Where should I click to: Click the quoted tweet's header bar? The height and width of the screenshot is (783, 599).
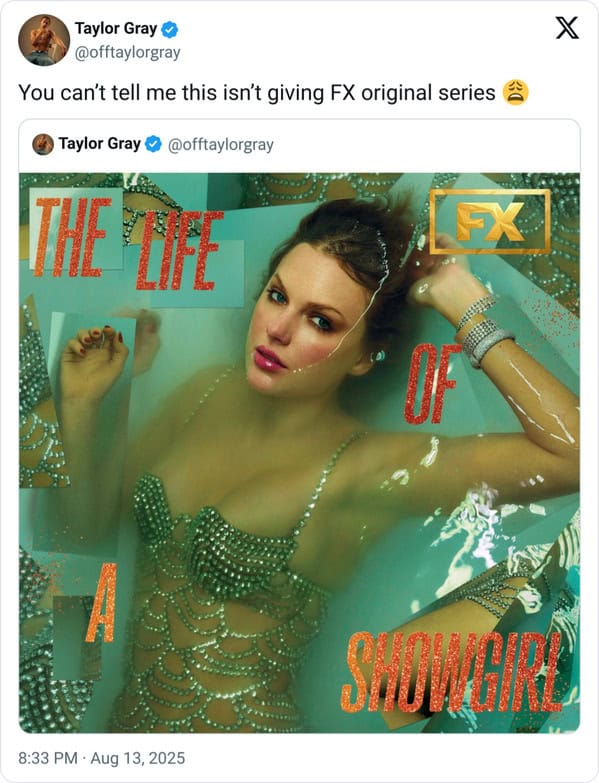pos(300,145)
